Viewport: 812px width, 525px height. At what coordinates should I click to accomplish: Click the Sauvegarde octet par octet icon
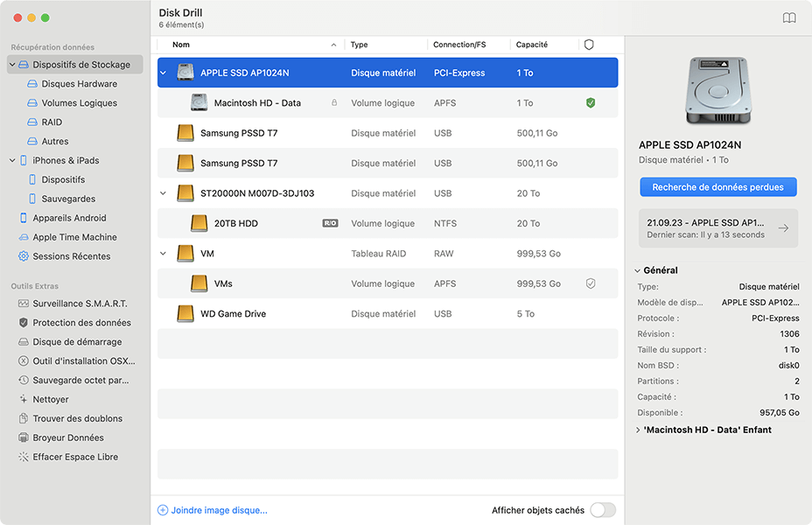pyautogui.click(x=24, y=380)
